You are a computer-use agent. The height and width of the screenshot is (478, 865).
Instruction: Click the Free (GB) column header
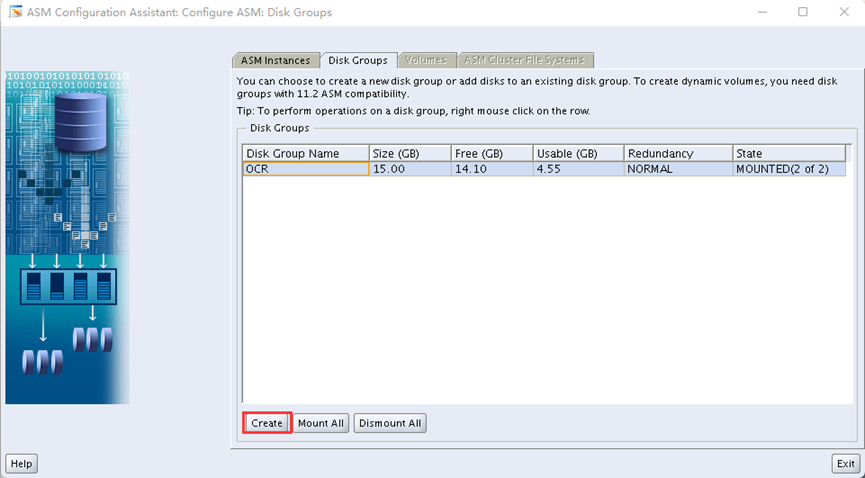(x=492, y=153)
